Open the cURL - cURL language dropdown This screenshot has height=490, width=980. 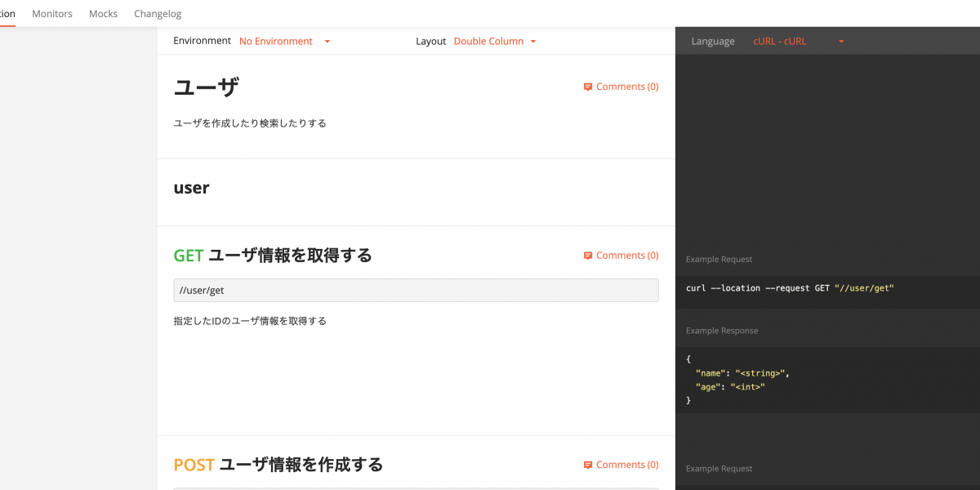coord(780,41)
